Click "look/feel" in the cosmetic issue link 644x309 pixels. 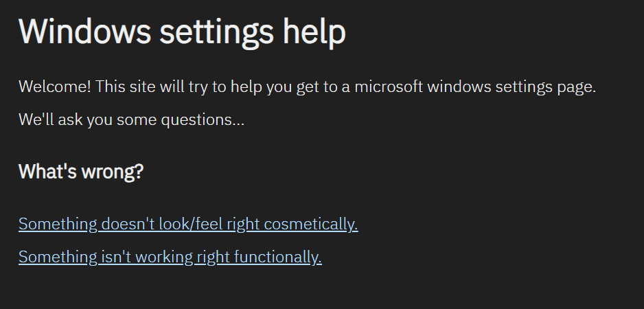coord(191,224)
